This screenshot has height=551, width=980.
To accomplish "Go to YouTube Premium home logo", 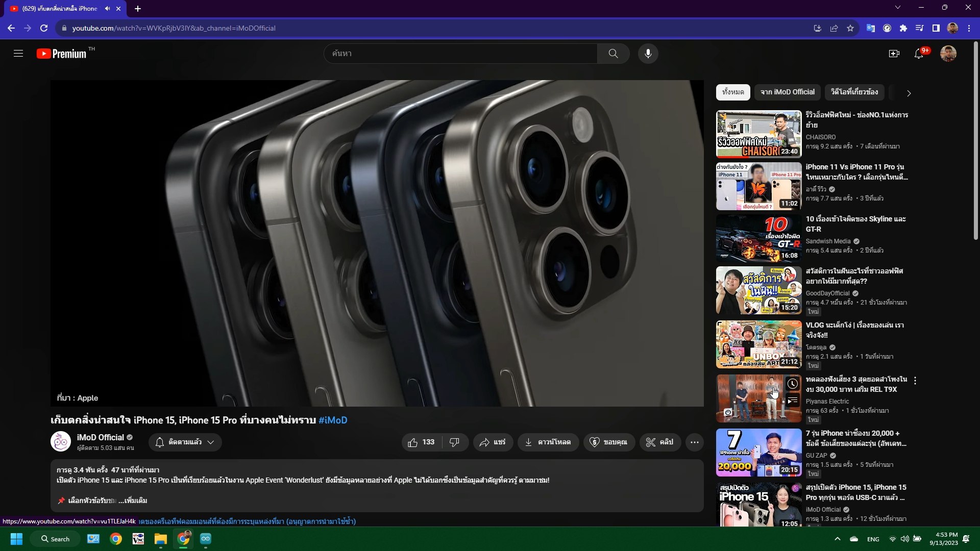I will (x=61, y=54).
